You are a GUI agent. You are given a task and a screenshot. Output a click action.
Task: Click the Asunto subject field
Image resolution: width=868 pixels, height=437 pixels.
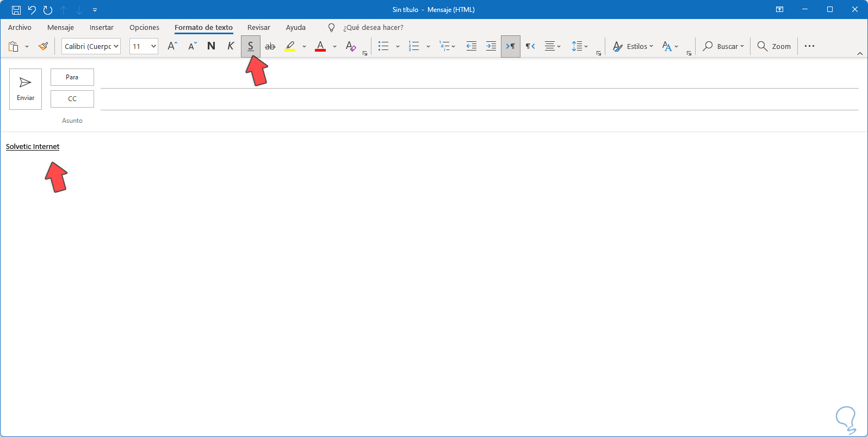click(479, 121)
